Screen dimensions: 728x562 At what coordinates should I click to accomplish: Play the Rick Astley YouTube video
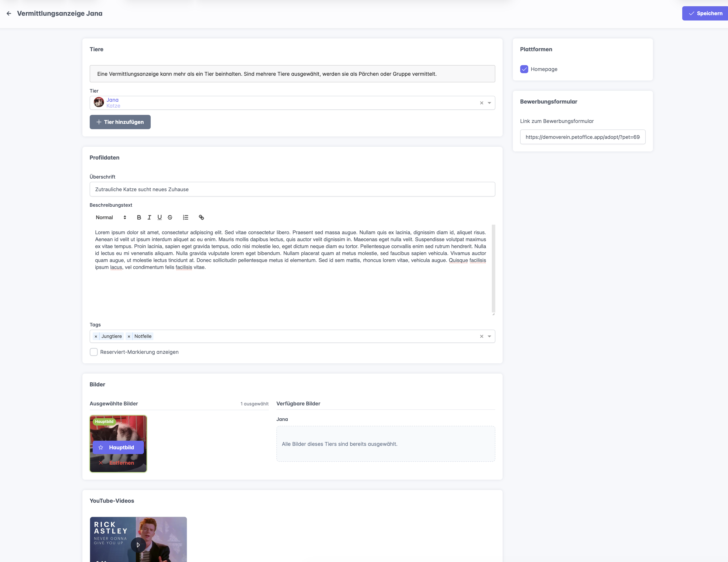click(x=138, y=545)
